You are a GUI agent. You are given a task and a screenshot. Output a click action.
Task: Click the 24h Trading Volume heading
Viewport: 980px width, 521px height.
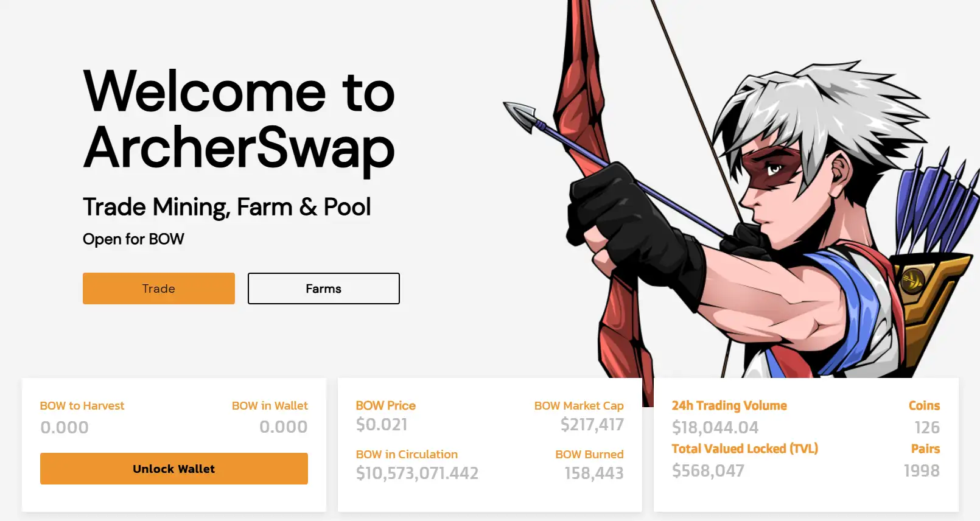click(x=729, y=405)
